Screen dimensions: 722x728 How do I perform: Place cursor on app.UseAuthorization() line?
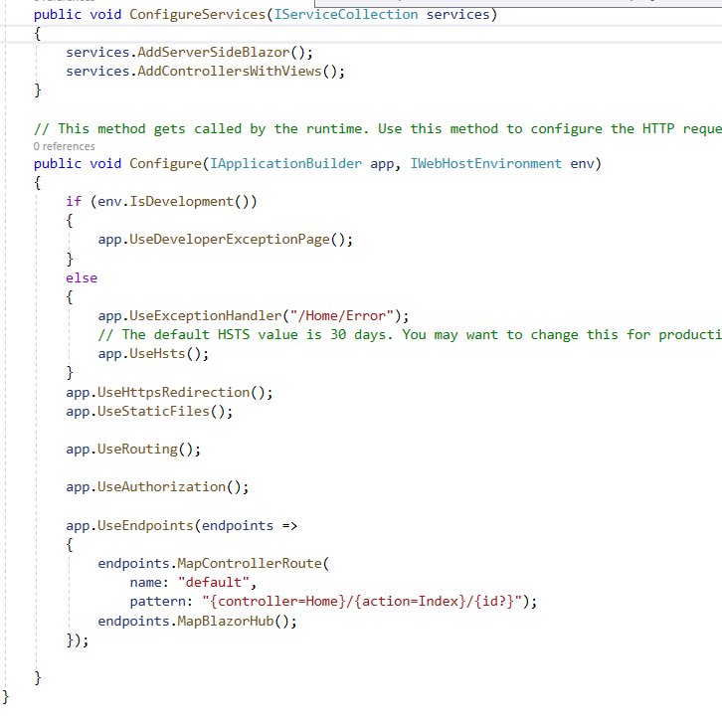(157, 487)
